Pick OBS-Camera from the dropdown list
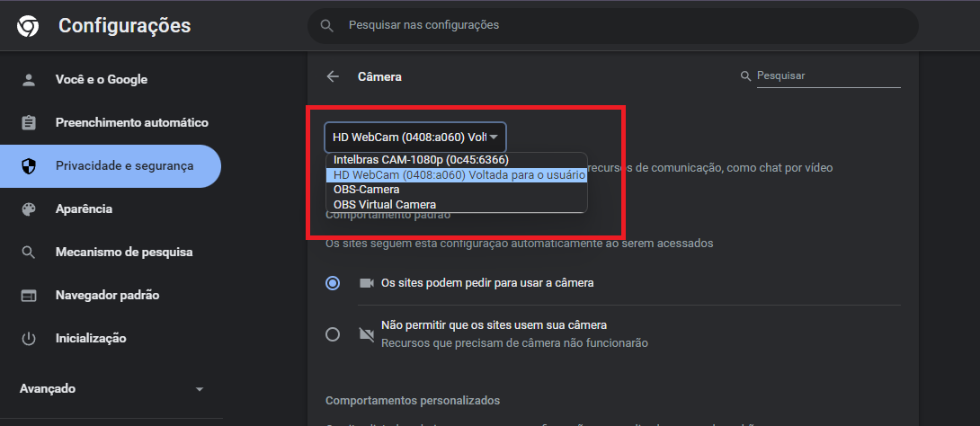This screenshot has width=980, height=426. 366,190
